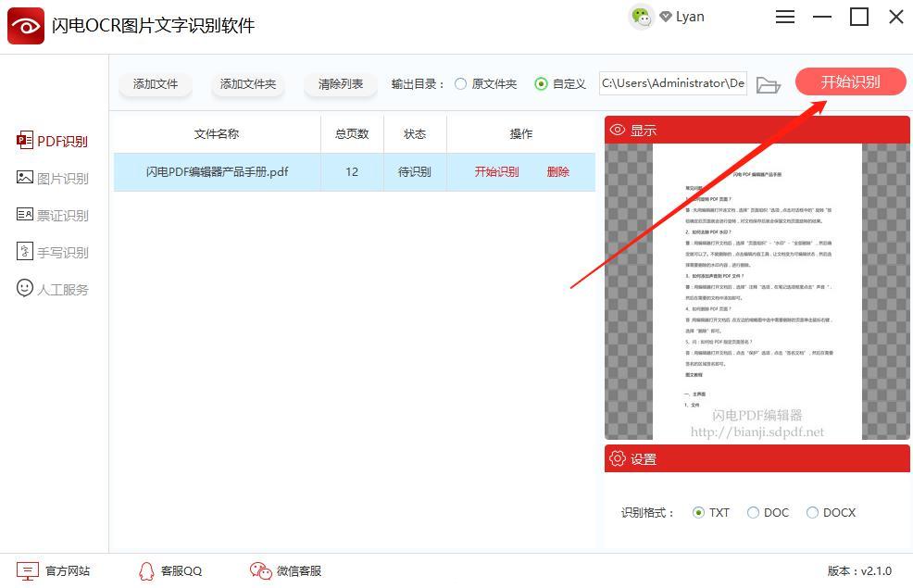
Task: Choose DOCX recognition format
Action: [812, 512]
